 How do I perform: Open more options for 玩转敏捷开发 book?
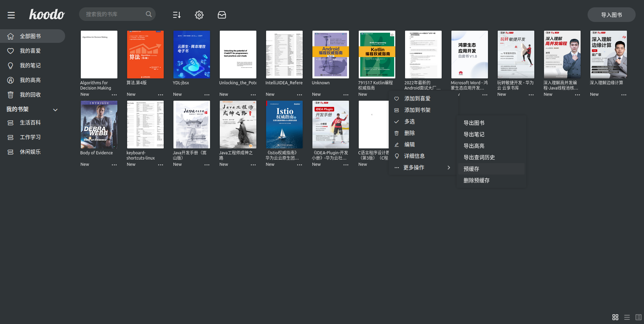pos(531,95)
